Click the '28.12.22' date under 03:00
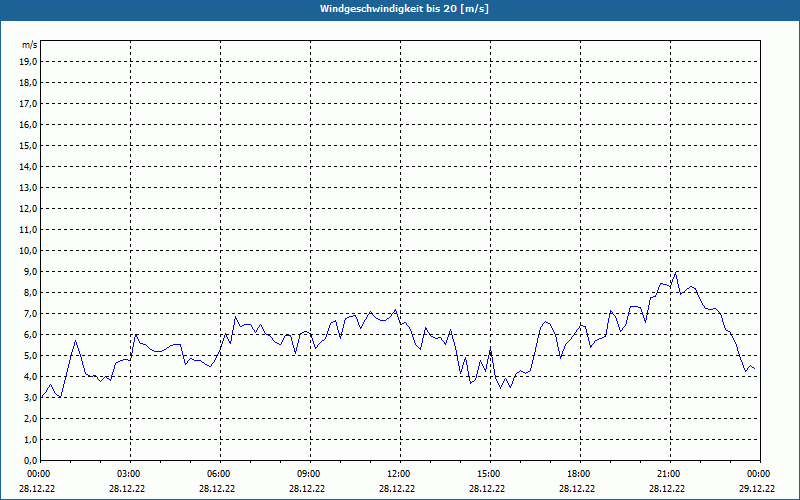 127,488
